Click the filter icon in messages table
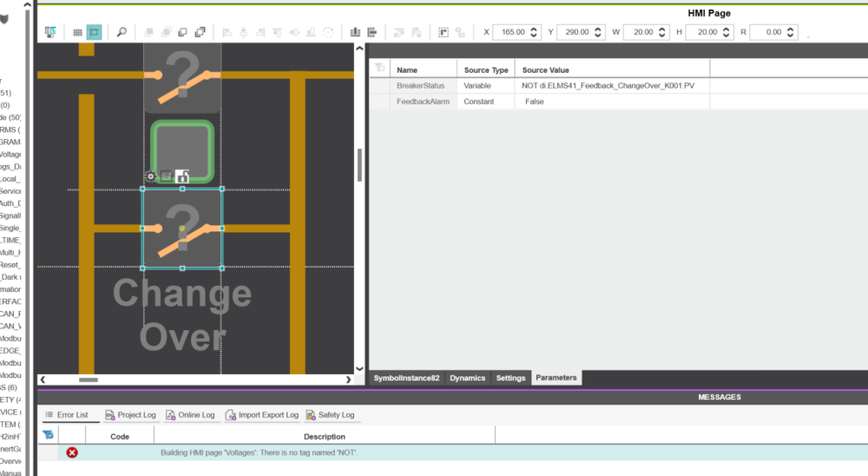 [49, 434]
